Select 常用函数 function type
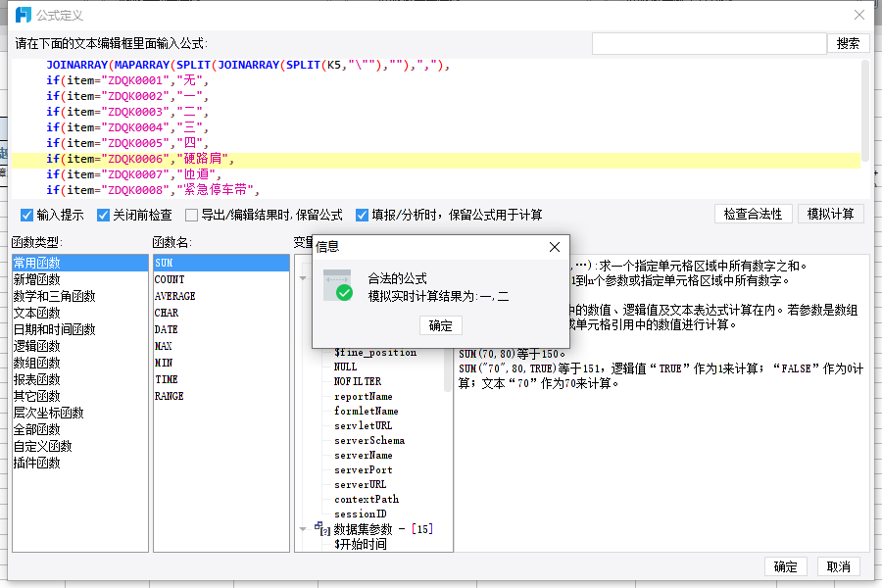This screenshot has width=882, height=588. click(x=80, y=263)
